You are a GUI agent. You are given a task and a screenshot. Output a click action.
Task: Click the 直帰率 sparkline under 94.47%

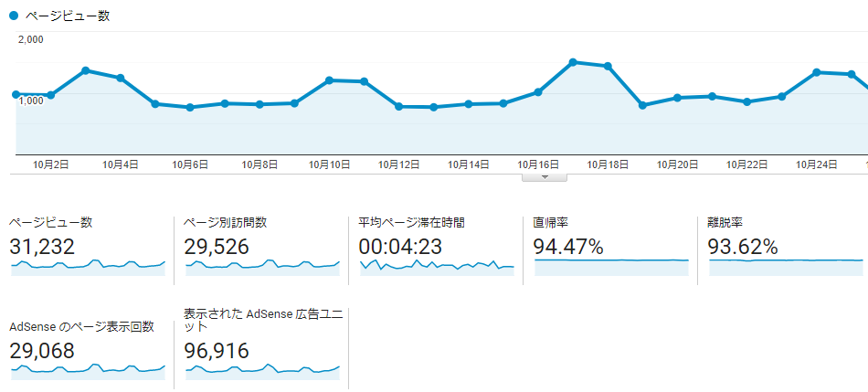point(611,266)
